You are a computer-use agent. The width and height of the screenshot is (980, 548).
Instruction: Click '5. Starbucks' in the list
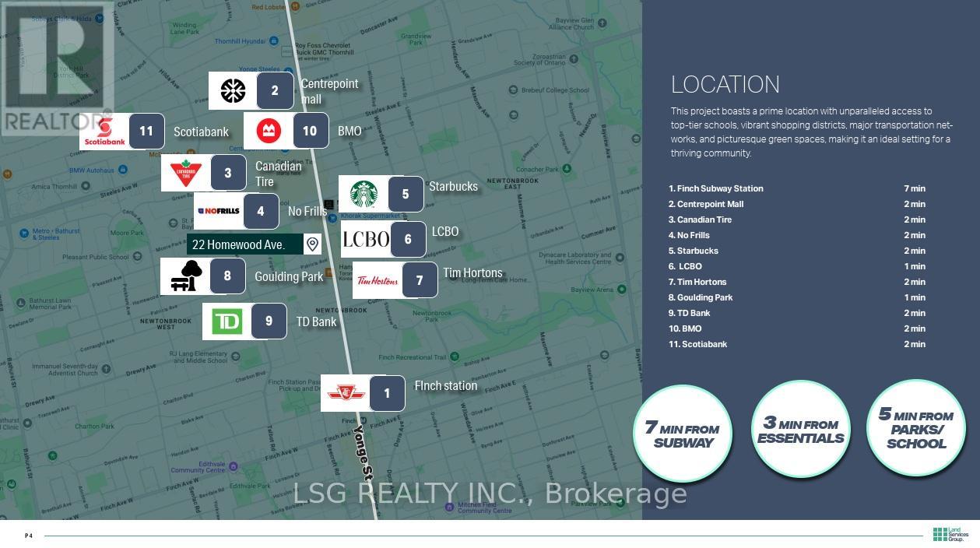click(x=694, y=251)
